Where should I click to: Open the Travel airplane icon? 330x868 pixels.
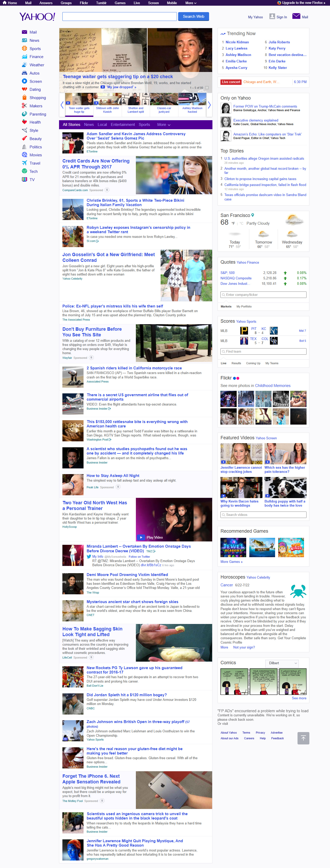(x=24, y=163)
